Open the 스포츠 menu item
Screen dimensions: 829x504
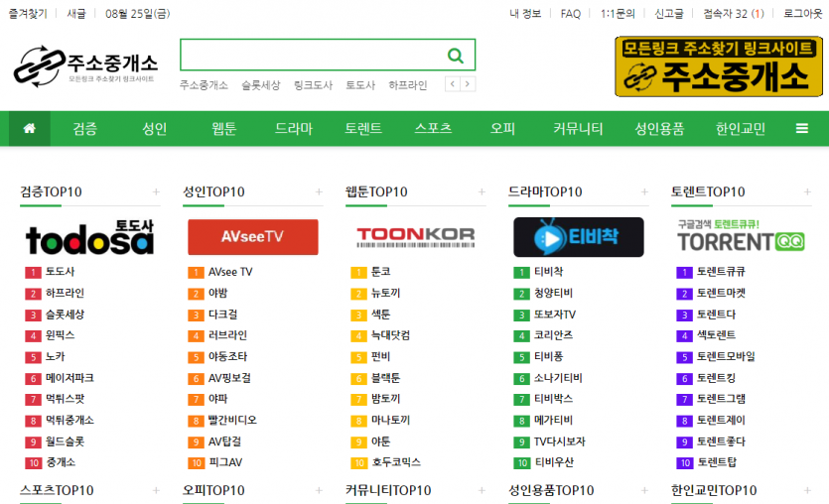(x=433, y=128)
